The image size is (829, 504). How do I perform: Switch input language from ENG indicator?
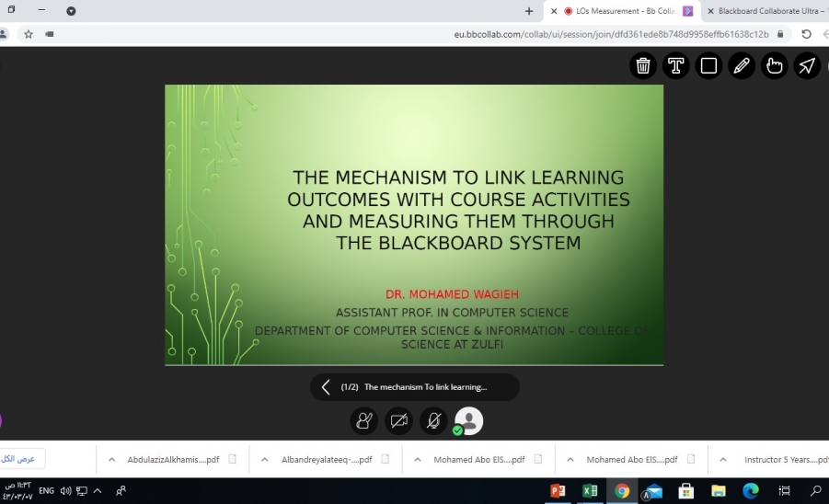[x=47, y=491]
